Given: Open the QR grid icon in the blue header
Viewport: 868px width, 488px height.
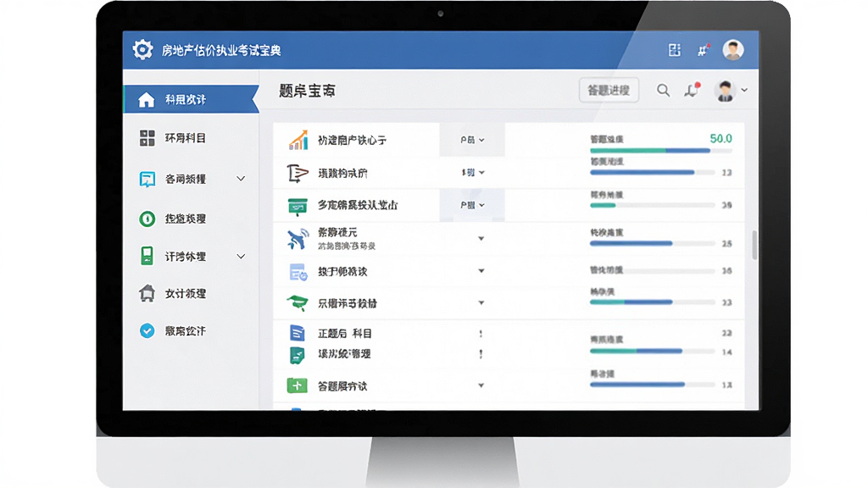Looking at the screenshot, I should pos(674,50).
